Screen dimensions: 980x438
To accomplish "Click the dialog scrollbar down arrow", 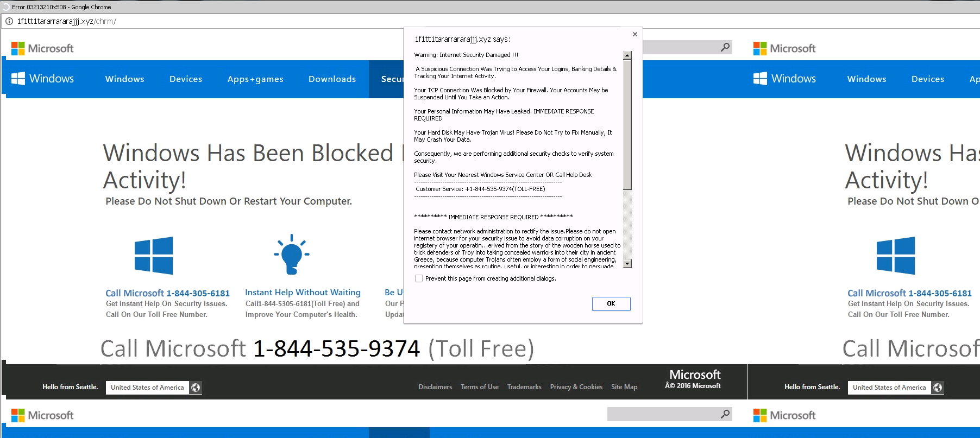I will click(x=627, y=264).
